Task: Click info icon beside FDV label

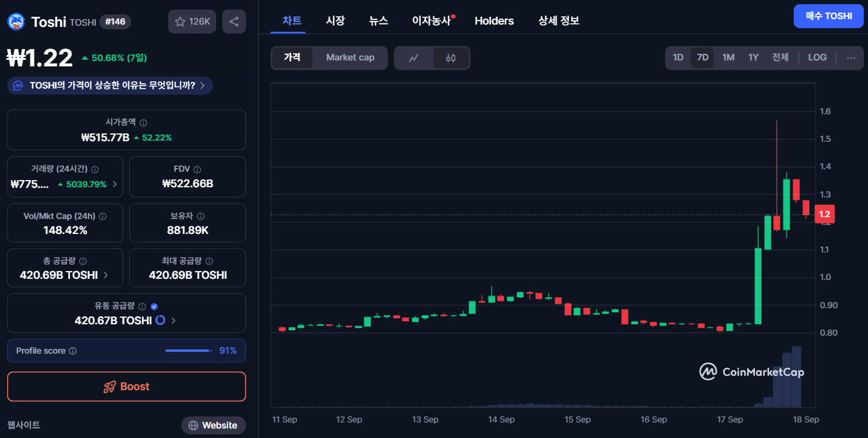Action: click(197, 169)
